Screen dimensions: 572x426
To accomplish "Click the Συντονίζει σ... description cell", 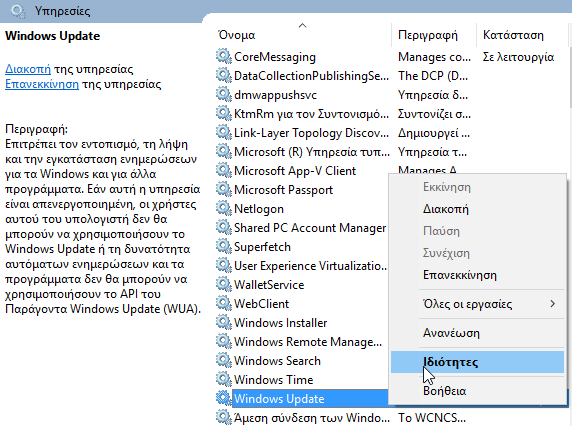I will pyautogui.click(x=434, y=114).
